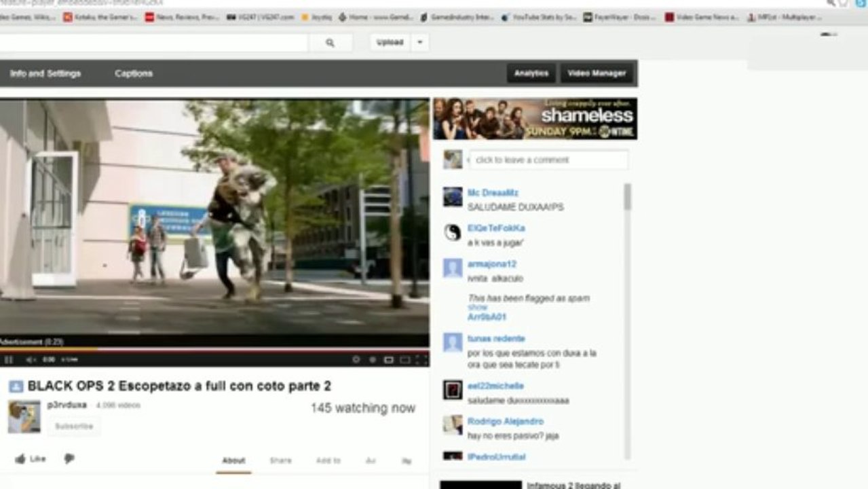
Task: Click Mc DreaMz's avatar image
Action: click(453, 197)
